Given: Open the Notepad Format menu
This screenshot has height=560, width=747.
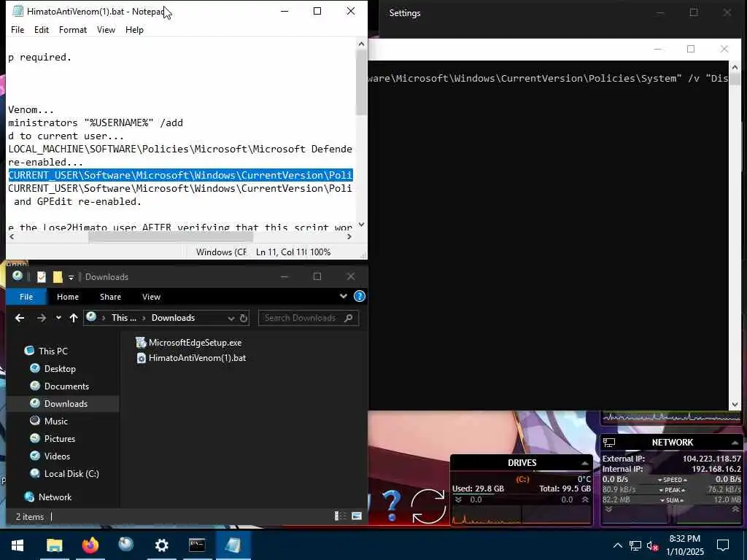Looking at the screenshot, I should 73,29.
